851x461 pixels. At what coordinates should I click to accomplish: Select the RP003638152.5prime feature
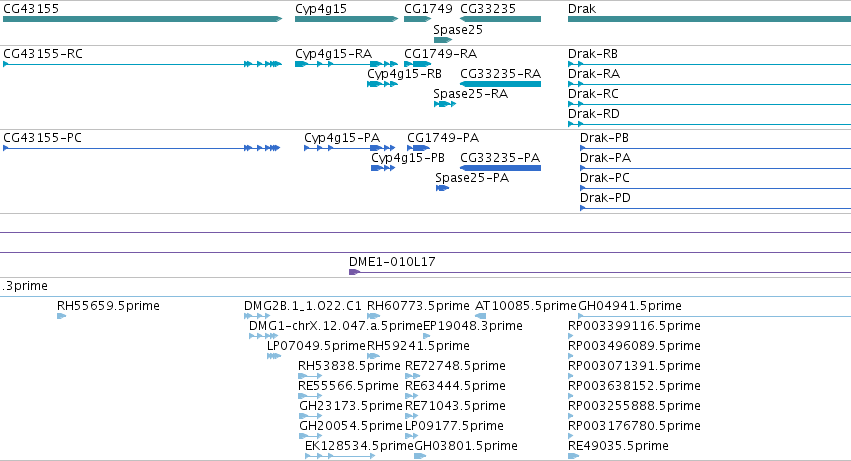[x=570, y=396]
